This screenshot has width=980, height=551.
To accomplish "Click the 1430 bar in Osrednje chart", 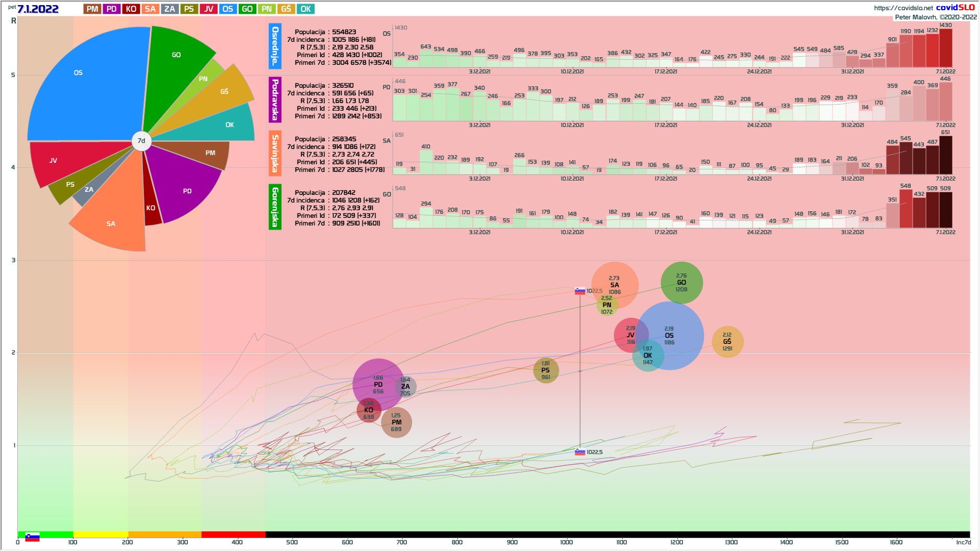I will (x=945, y=48).
